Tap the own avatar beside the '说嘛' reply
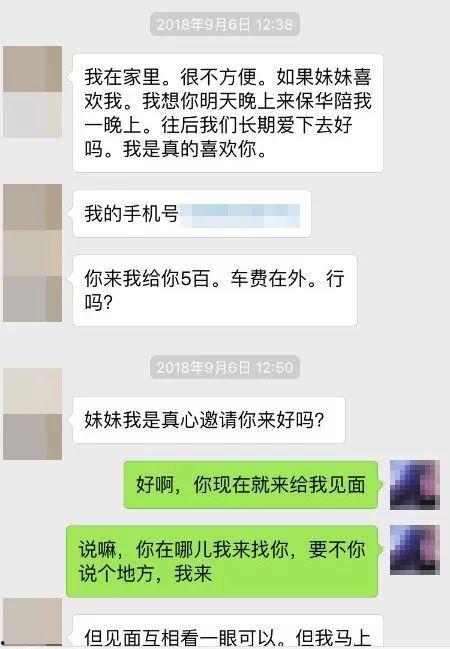450x649 pixels. click(x=415, y=550)
